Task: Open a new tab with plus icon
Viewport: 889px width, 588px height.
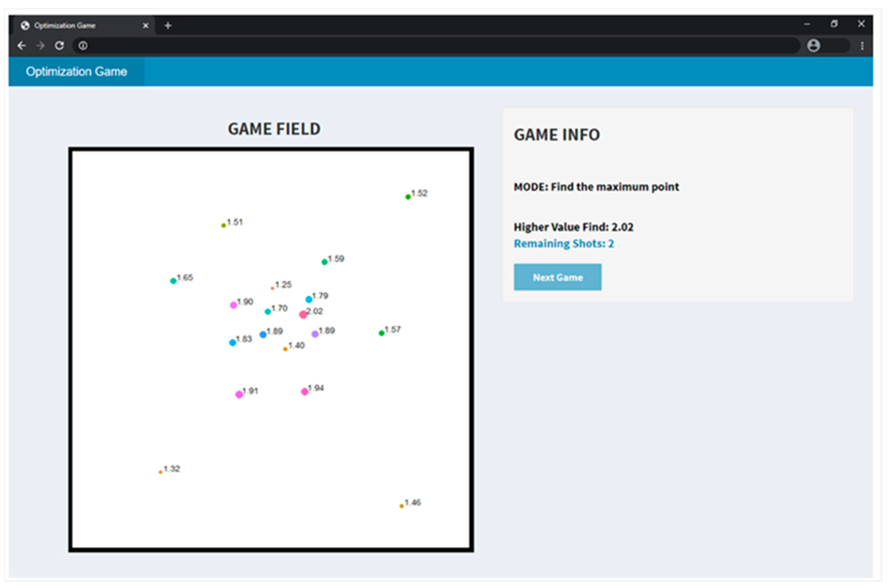Action: (x=168, y=26)
